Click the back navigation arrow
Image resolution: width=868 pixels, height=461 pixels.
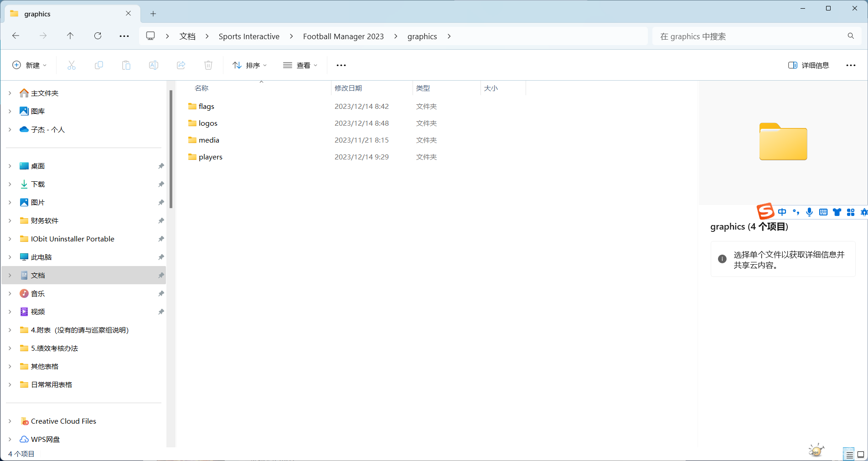16,36
